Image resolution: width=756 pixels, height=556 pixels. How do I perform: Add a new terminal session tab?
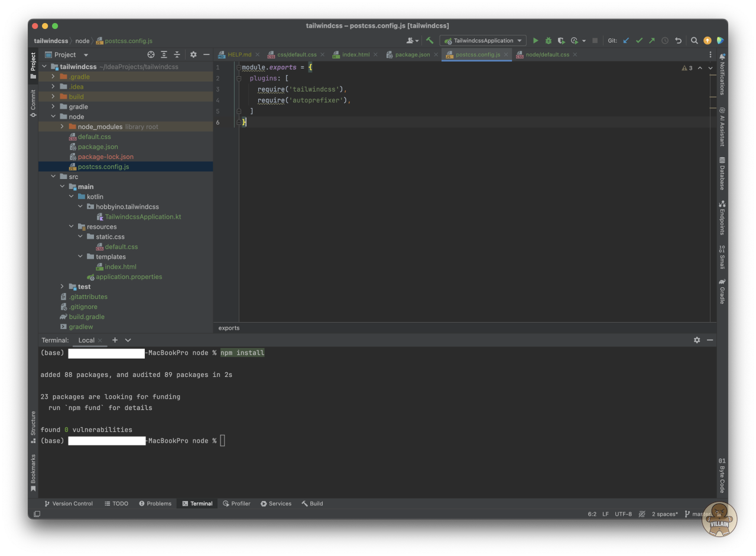pyautogui.click(x=115, y=340)
